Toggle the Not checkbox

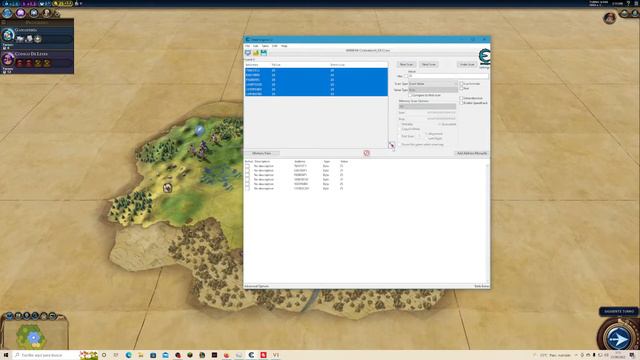pos(461,88)
